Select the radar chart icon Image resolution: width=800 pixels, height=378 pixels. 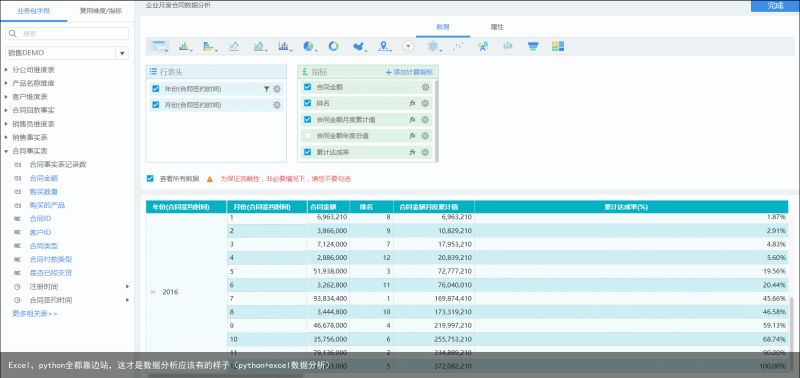click(x=434, y=46)
